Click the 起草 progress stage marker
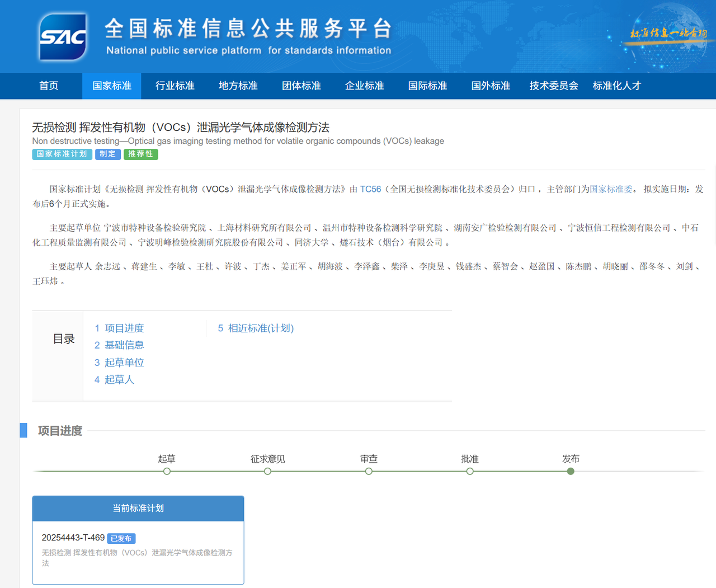The height and width of the screenshot is (588, 716). click(x=167, y=471)
